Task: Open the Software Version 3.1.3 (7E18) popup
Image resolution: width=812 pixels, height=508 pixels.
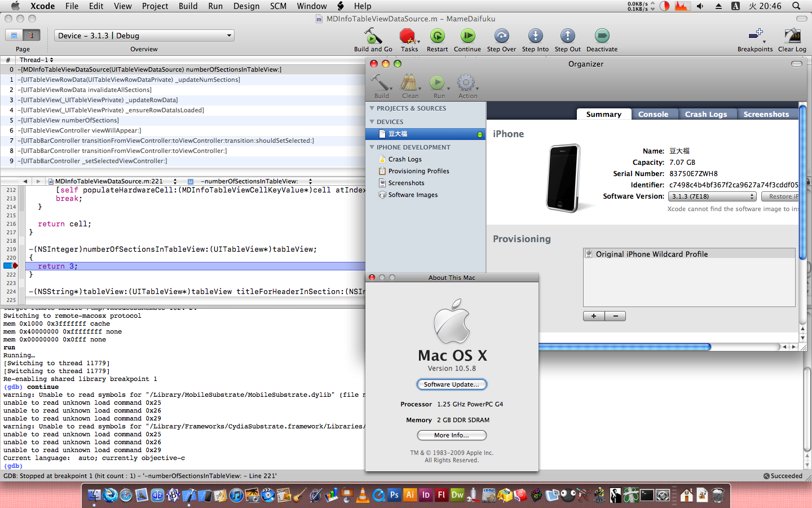Action: point(712,196)
